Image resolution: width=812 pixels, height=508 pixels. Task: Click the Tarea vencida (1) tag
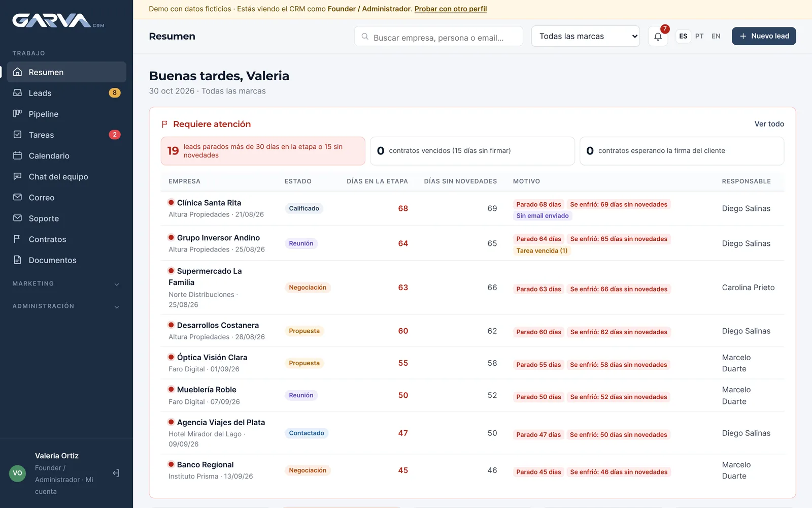click(542, 250)
